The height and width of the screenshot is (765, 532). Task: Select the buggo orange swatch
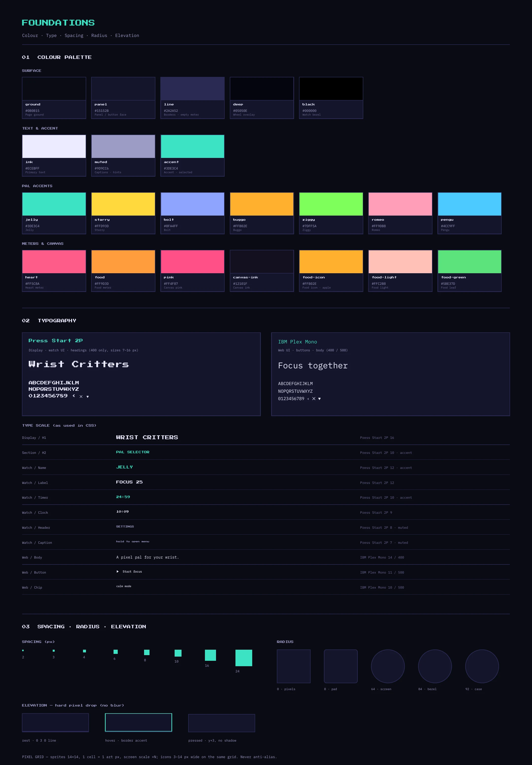point(262,213)
